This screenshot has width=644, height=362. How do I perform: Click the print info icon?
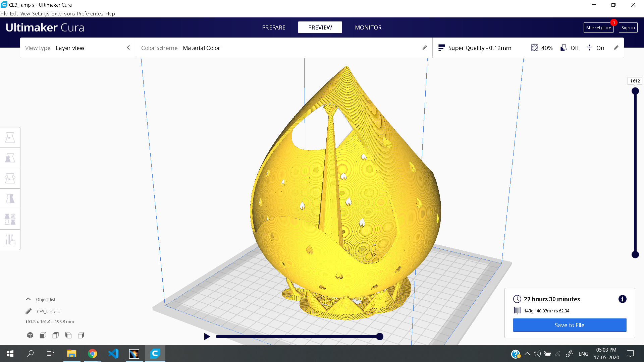622,299
